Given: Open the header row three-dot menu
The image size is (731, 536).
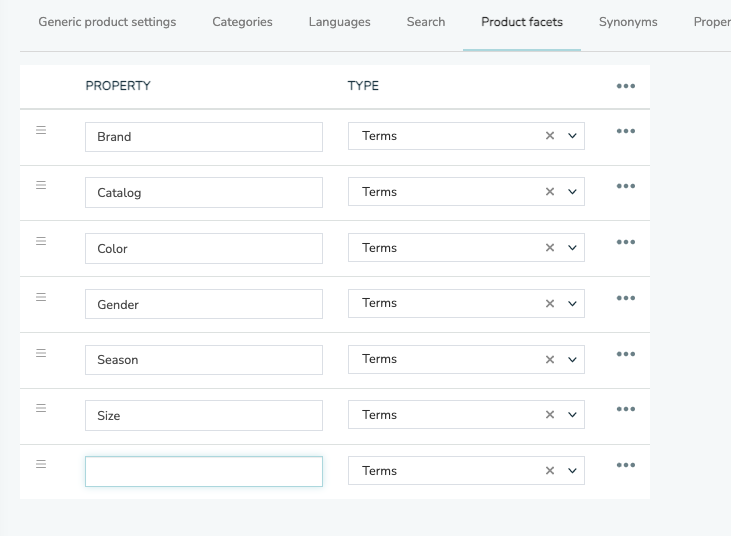Looking at the screenshot, I should [x=626, y=86].
